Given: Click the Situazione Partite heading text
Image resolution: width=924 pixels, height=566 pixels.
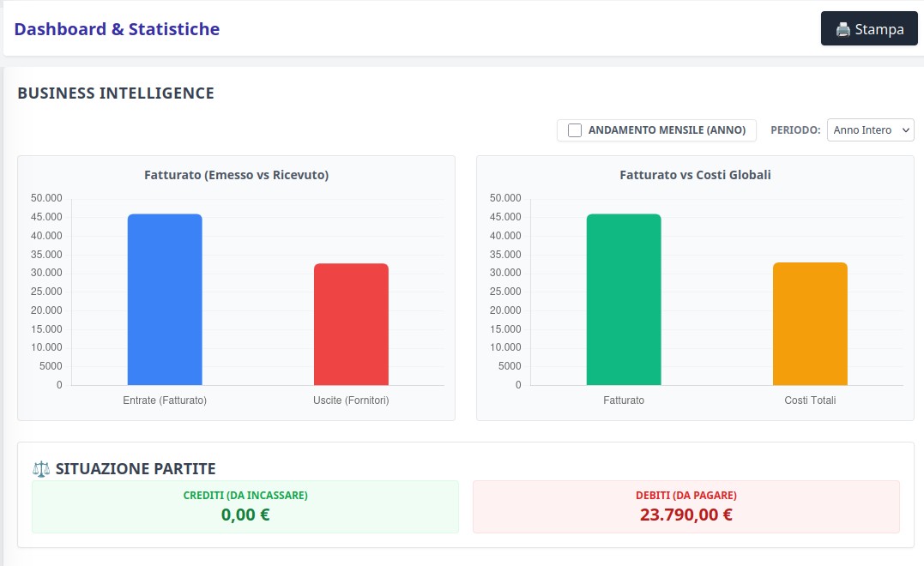Looking at the screenshot, I should click(136, 468).
